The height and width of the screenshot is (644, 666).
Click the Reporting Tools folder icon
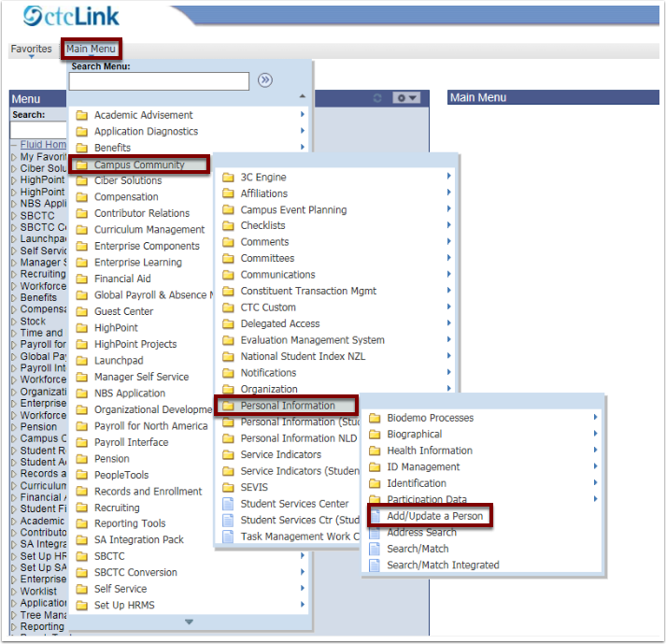pyautogui.click(x=81, y=523)
